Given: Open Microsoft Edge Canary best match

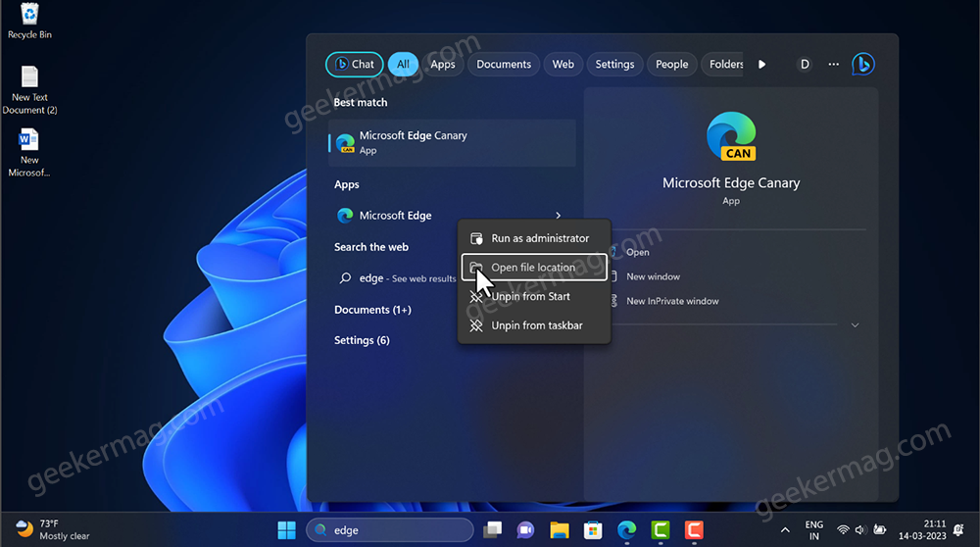Looking at the screenshot, I should [452, 142].
